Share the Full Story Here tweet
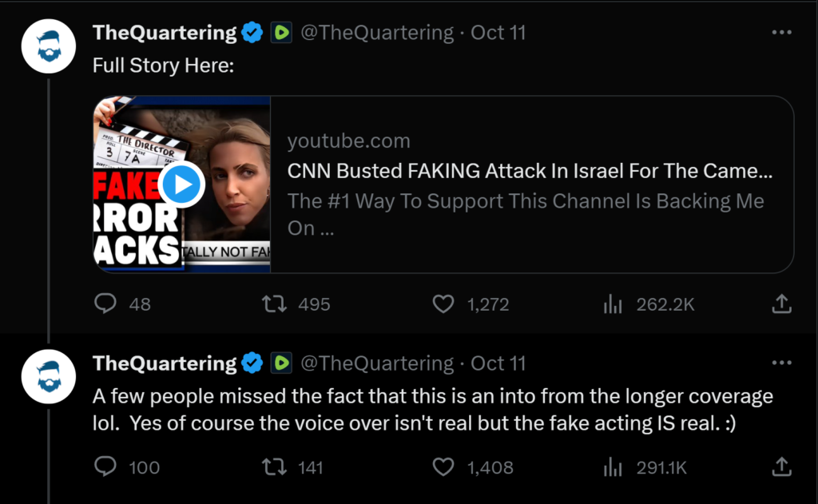This screenshot has width=818, height=504. (782, 304)
